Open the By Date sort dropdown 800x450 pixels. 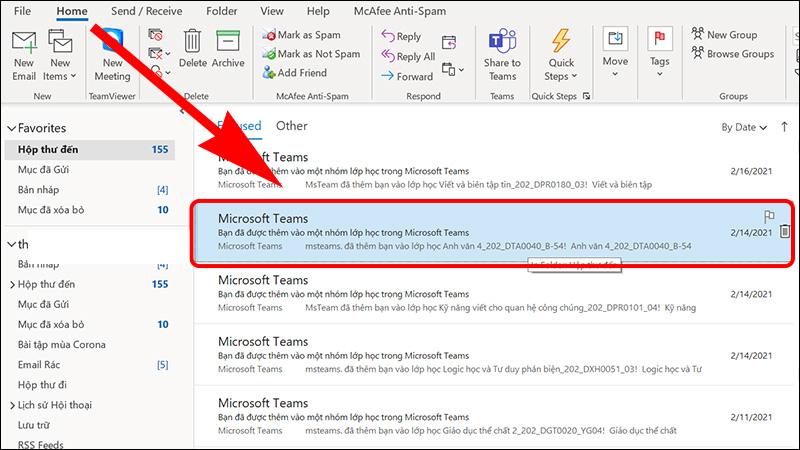[744, 128]
